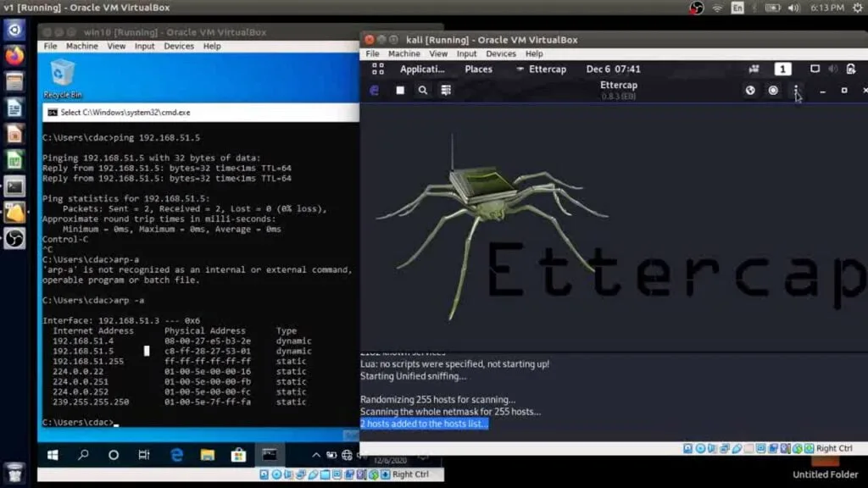The width and height of the screenshot is (868, 488).
Task: Open Microsoft Store from the Windows taskbar
Action: click(238, 455)
